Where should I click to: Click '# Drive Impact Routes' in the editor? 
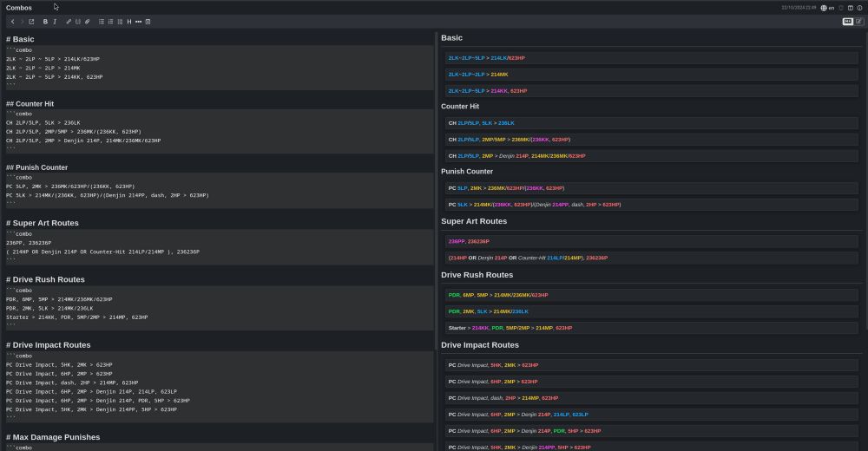coord(48,344)
